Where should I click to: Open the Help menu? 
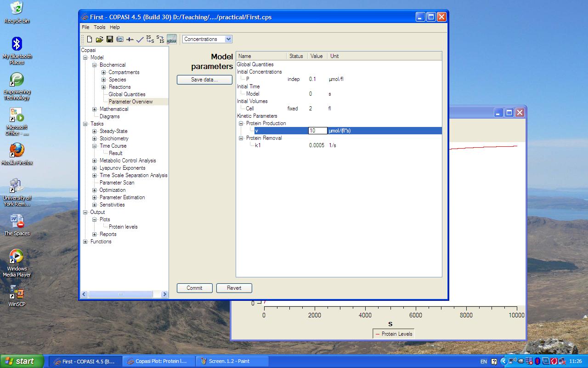point(114,27)
